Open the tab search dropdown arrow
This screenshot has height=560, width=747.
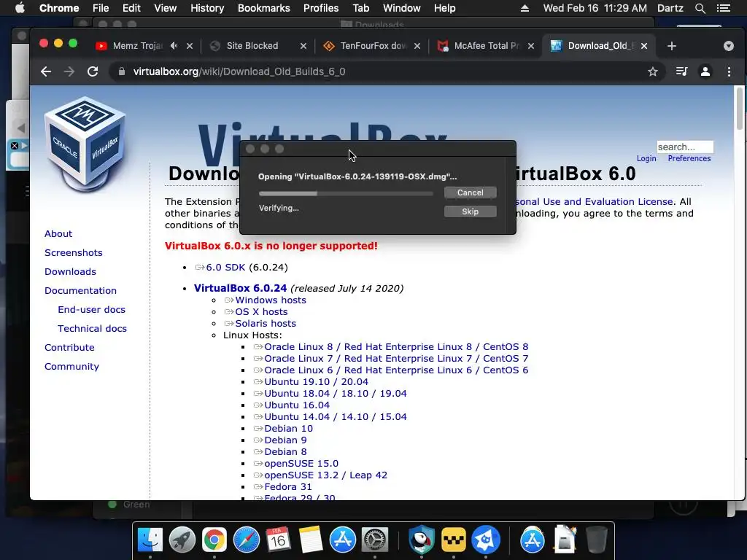coord(729,46)
